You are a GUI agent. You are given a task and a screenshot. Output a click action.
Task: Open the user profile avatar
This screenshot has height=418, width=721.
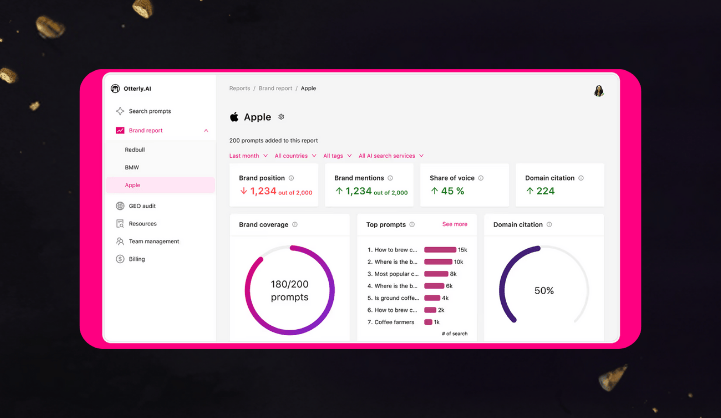tap(599, 91)
